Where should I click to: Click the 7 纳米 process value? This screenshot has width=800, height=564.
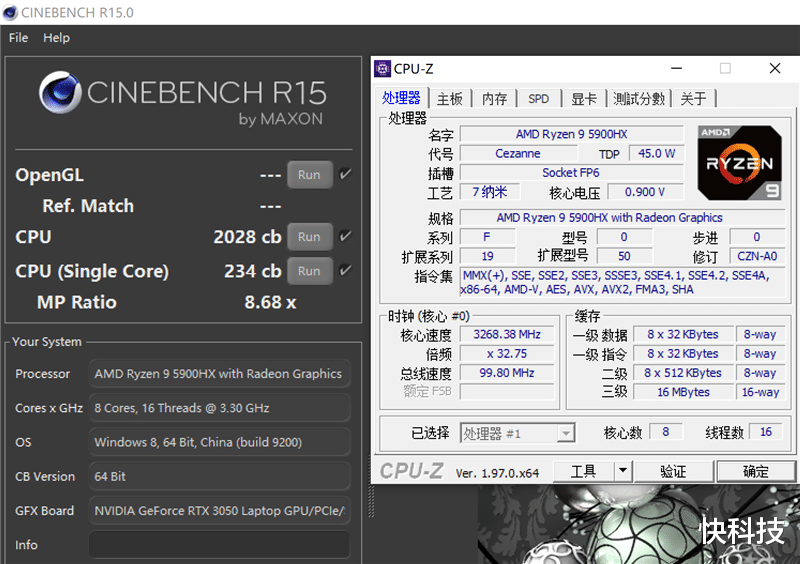pos(490,192)
